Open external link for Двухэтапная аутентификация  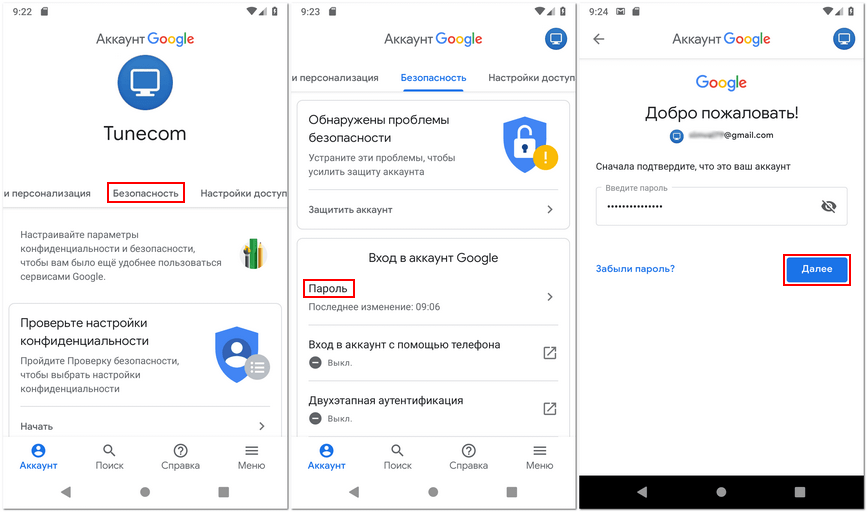(550, 409)
